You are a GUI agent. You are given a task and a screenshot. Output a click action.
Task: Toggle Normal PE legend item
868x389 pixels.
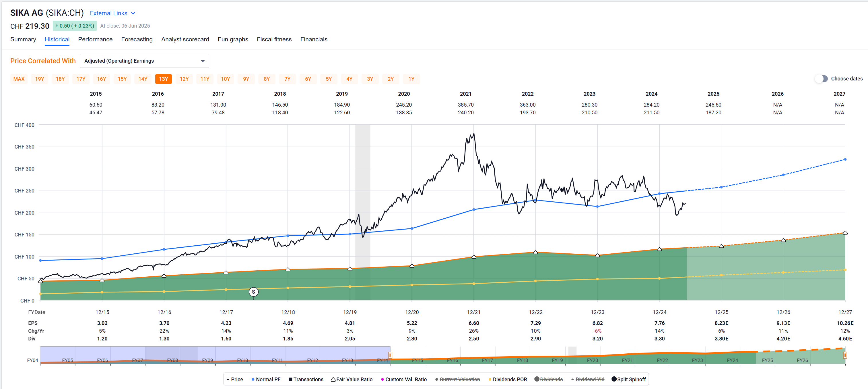[x=266, y=379]
